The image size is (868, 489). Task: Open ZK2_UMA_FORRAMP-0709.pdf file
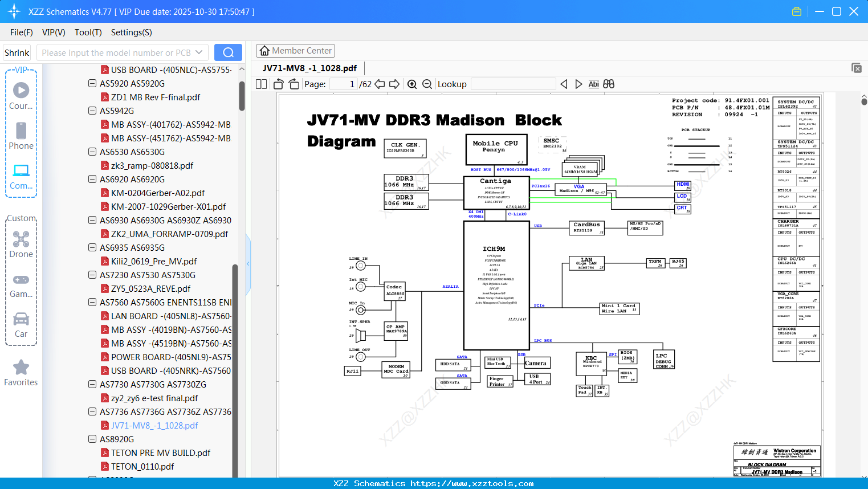tap(169, 234)
